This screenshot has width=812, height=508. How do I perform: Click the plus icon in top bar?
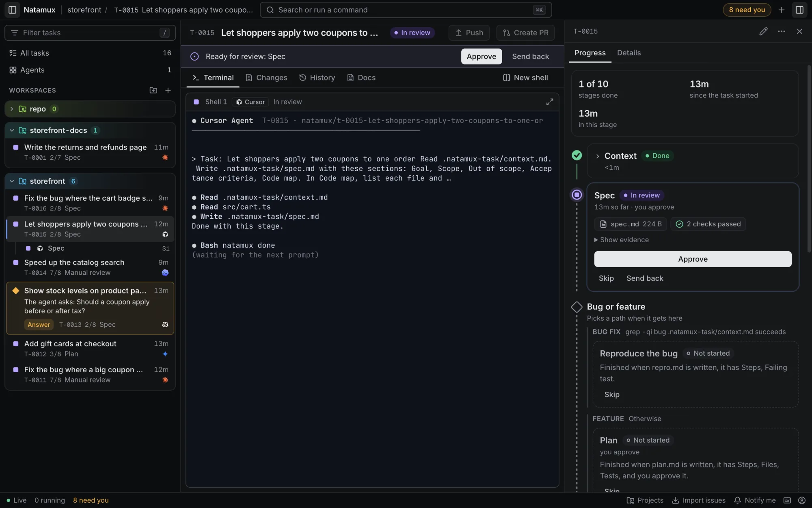pos(782,10)
